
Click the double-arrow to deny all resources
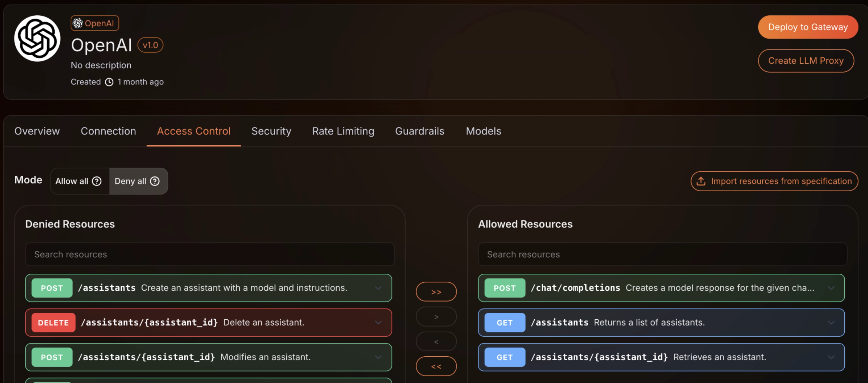pos(436,366)
